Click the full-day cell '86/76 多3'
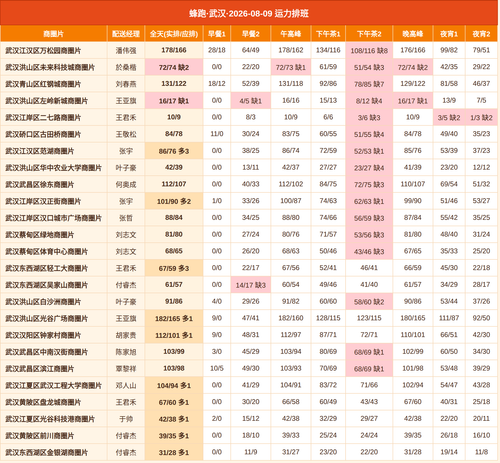This screenshot has height=463, width=500. pyautogui.click(x=174, y=151)
